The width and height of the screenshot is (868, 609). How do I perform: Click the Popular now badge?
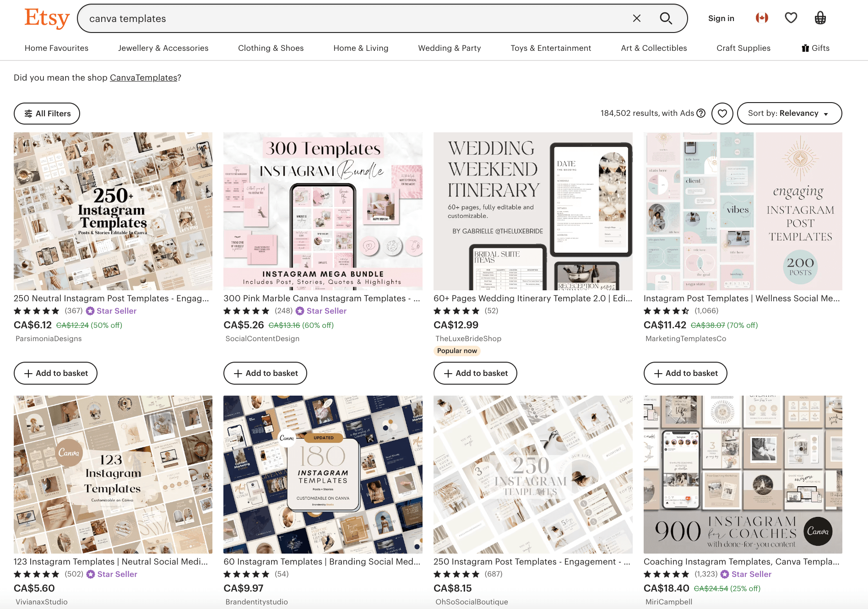457,351
